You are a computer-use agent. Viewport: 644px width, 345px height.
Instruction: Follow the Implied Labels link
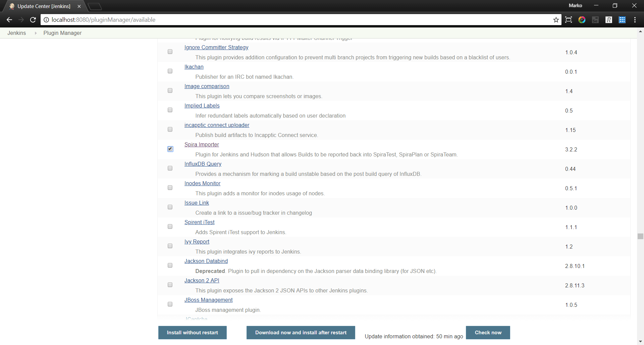point(202,106)
